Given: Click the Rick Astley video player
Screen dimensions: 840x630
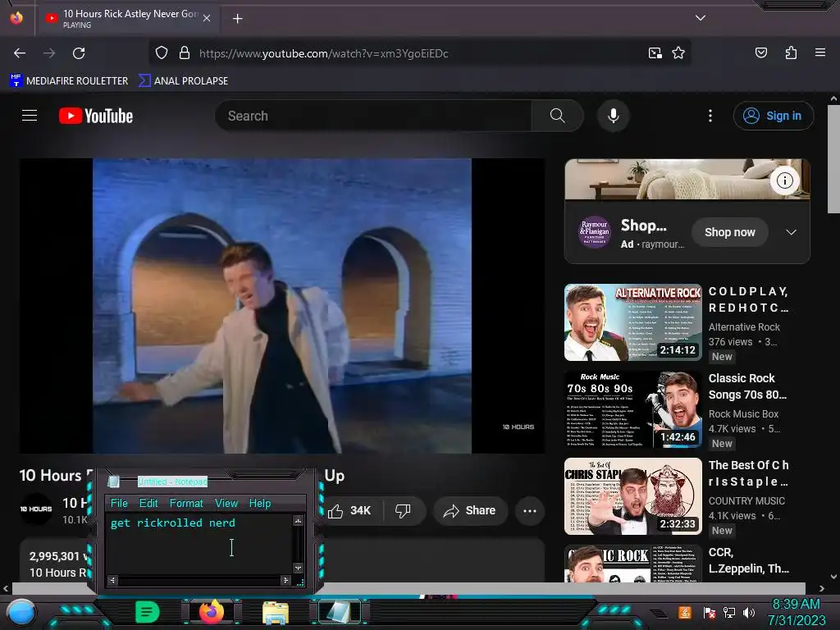Looking at the screenshot, I should click(282, 306).
